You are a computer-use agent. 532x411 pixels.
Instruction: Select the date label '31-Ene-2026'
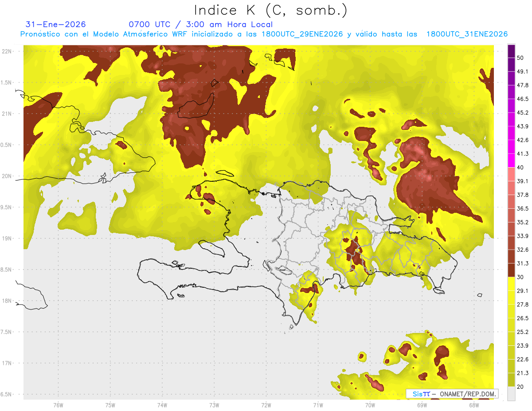[56, 24]
